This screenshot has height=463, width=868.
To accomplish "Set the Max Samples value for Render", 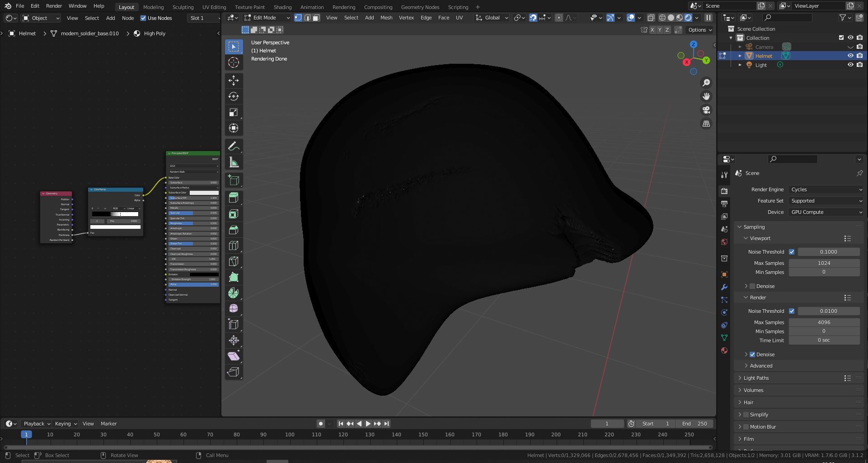I will pyautogui.click(x=824, y=322).
